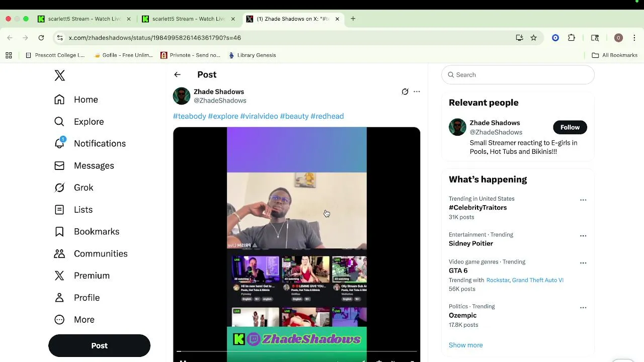The width and height of the screenshot is (644, 362).
Task: Click the #explore hashtag
Action: tap(223, 116)
